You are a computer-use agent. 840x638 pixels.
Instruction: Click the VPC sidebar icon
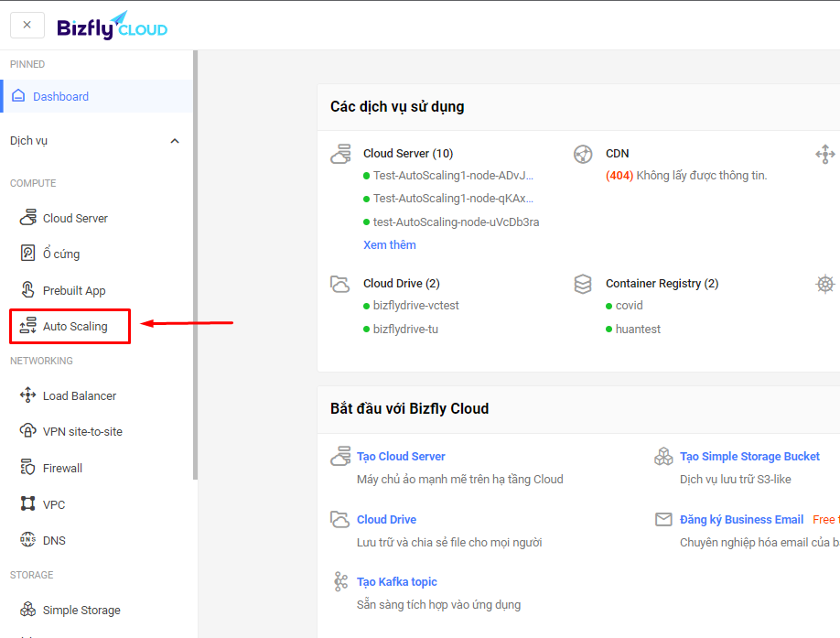coord(27,503)
